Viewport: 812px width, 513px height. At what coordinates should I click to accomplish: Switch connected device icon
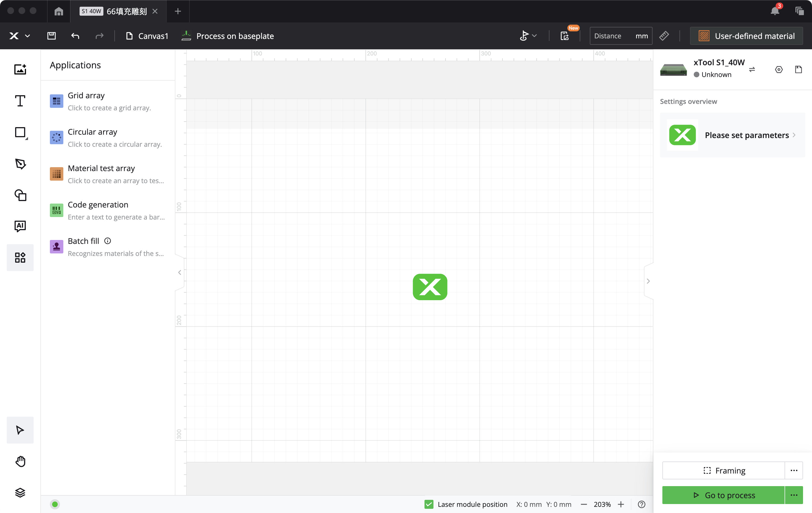coord(752,69)
